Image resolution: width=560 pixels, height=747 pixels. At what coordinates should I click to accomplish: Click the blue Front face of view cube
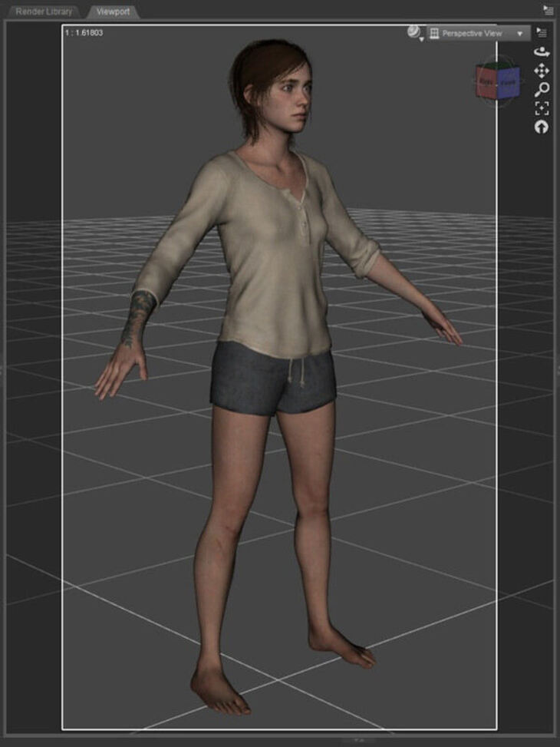point(509,81)
